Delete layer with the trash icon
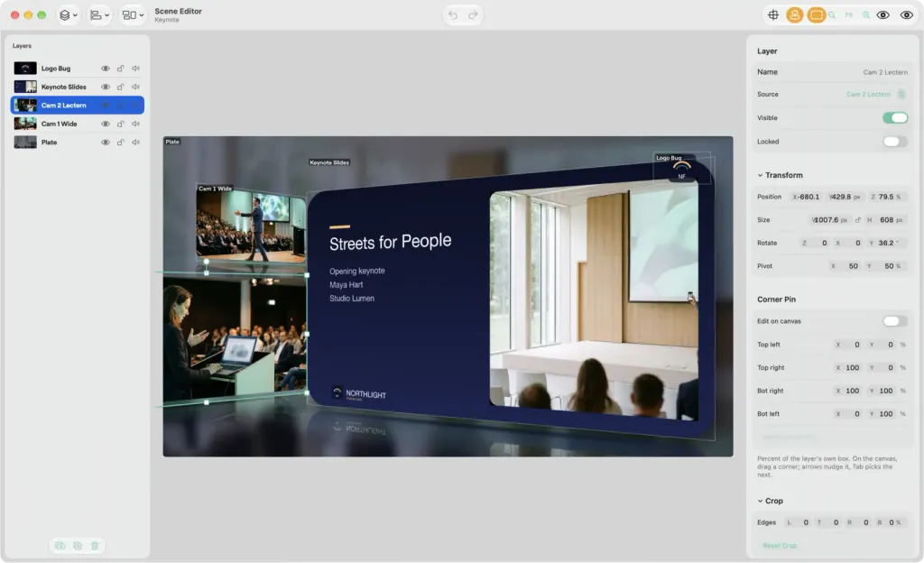Screen dimensions: 924x563 click(95, 546)
